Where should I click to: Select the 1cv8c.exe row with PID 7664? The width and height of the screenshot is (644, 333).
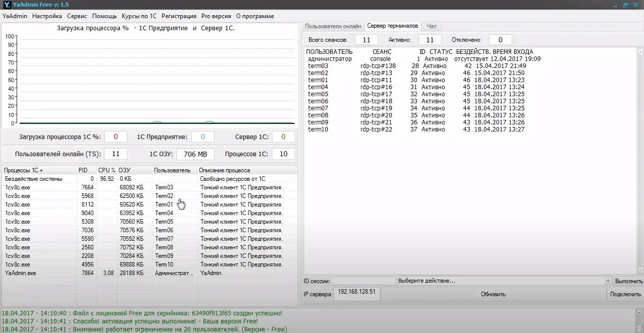(x=150, y=187)
